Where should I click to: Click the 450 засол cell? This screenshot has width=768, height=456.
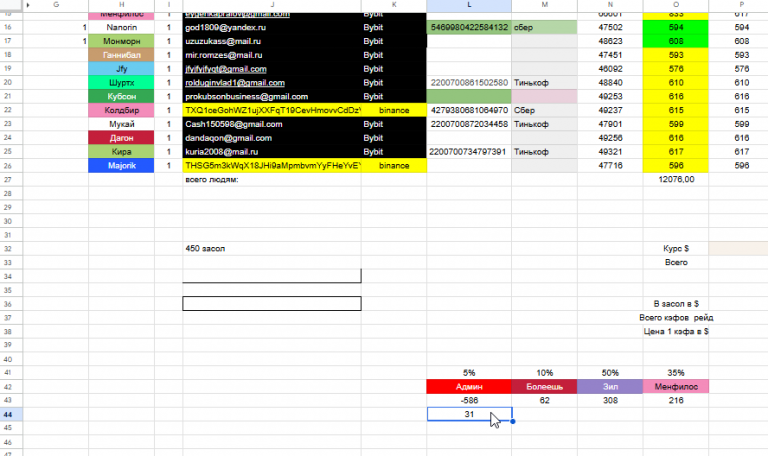pyautogui.click(x=272, y=248)
